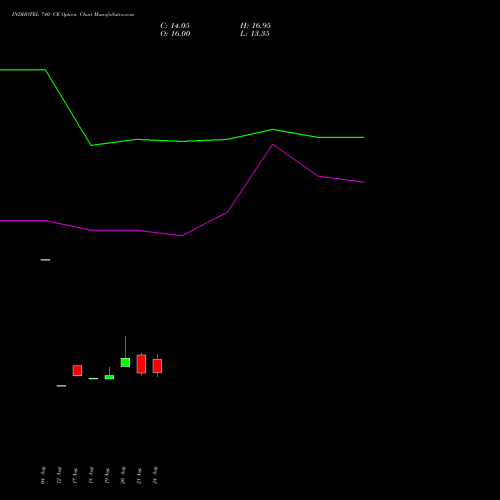Screen dimensions: 500x500
Task: Select the tallest red candle near 21 Aug
Action: (141, 364)
